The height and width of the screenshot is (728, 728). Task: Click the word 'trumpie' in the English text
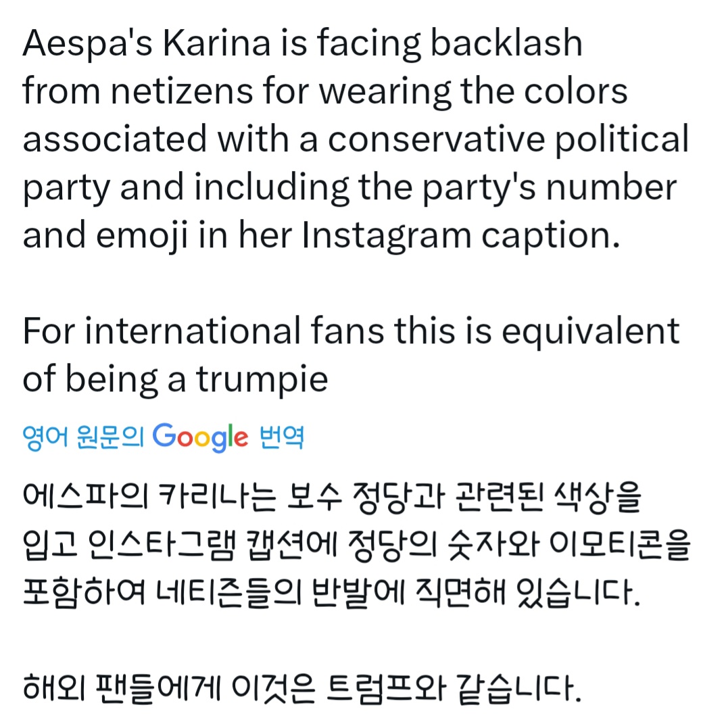(262, 380)
